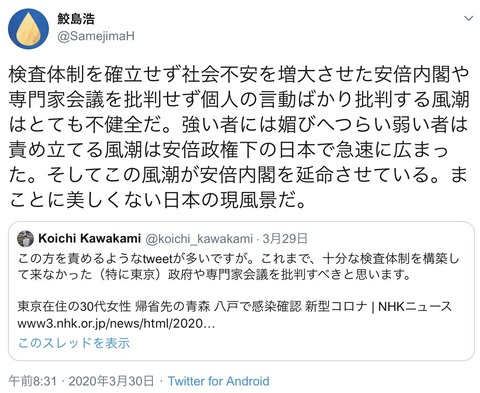
Task: Open 鮫島浩 display name profile
Action: click(76, 19)
